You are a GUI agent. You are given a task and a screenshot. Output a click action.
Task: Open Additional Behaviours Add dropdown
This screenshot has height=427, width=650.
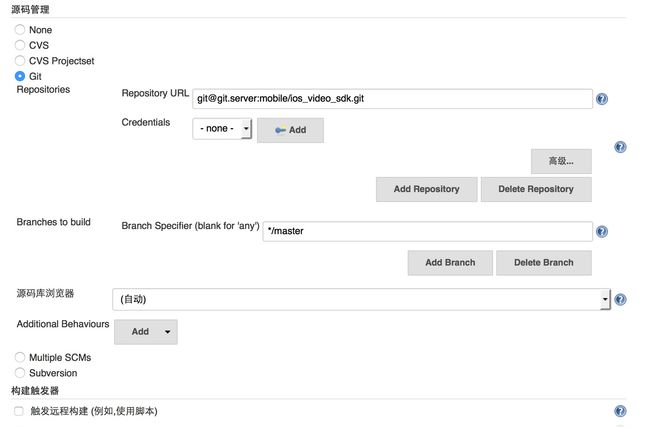pyautogui.click(x=146, y=332)
